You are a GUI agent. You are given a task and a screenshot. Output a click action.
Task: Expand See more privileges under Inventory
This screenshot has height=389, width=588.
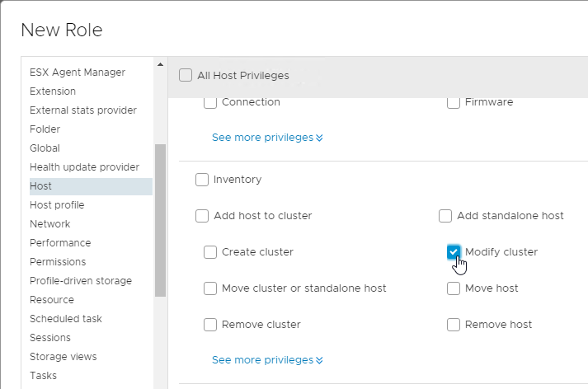pyautogui.click(x=267, y=360)
